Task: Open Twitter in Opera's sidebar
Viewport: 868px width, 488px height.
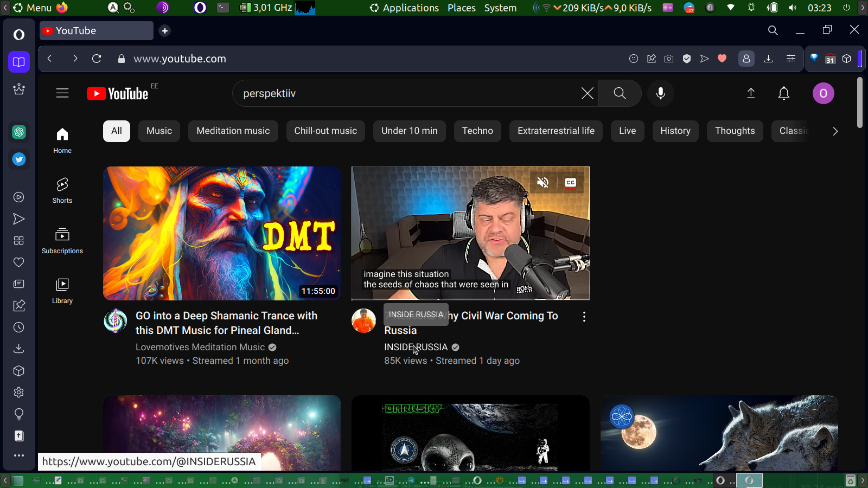Action: (x=19, y=159)
